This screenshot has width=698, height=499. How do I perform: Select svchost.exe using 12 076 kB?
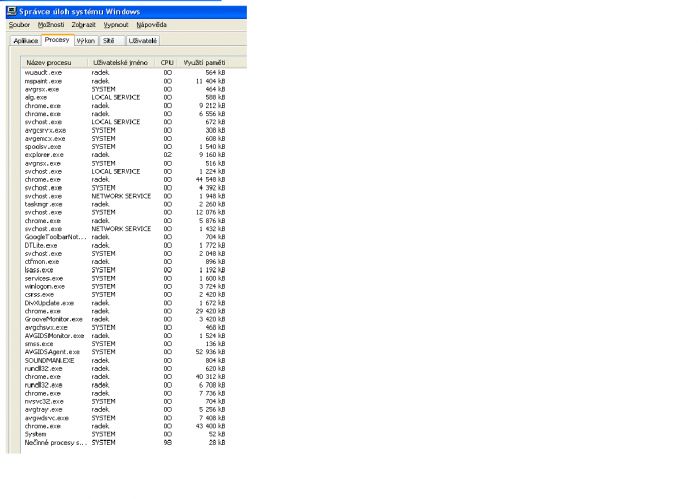pos(125,213)
